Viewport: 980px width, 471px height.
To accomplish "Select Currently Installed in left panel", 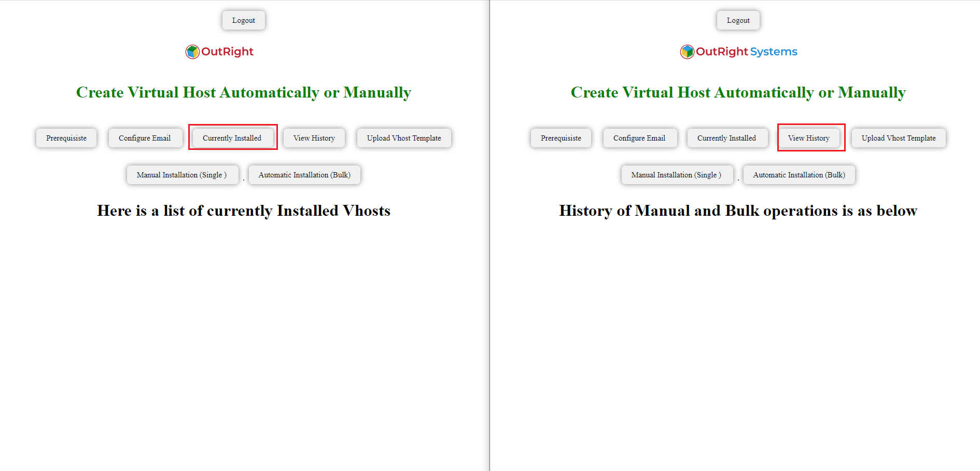I will coord(232,138).
